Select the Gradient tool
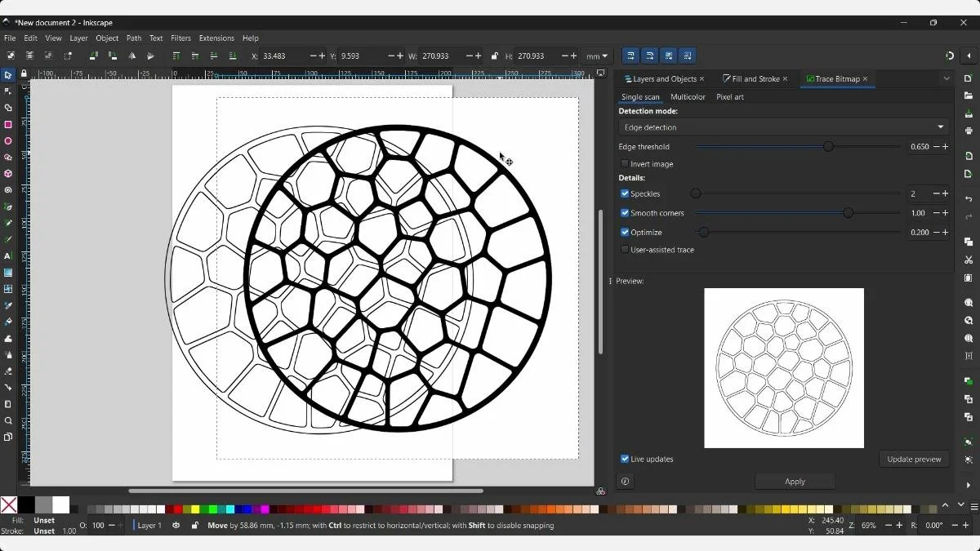 (8, 273)
